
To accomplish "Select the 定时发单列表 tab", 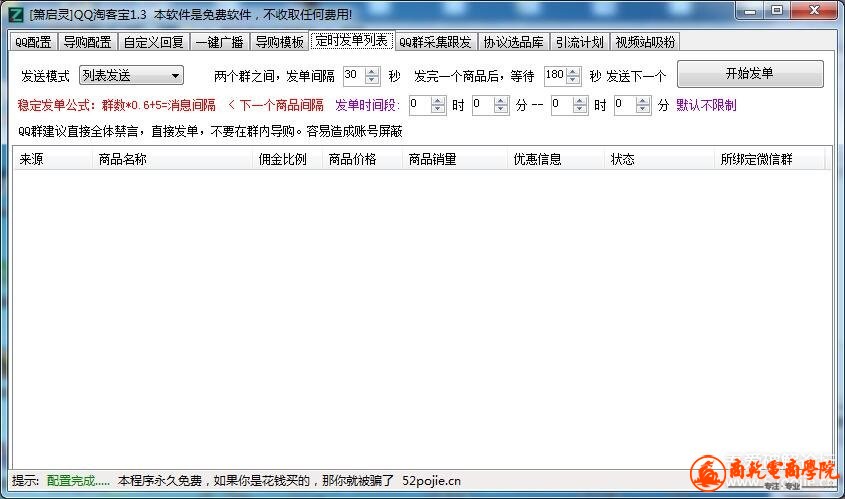I will coord(352,40).
